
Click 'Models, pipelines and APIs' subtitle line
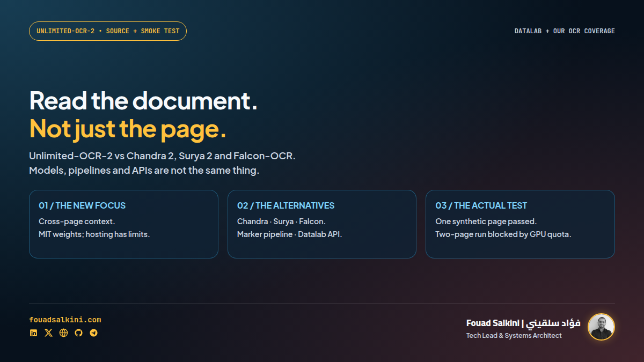pyautogui.click(x=144, y=171)
